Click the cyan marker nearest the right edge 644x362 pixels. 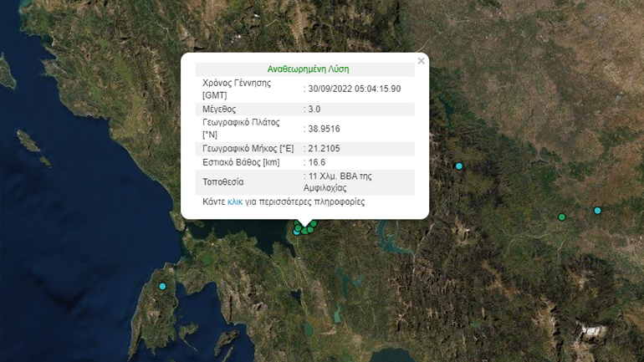pyautogui.click(x=598, y=211)
